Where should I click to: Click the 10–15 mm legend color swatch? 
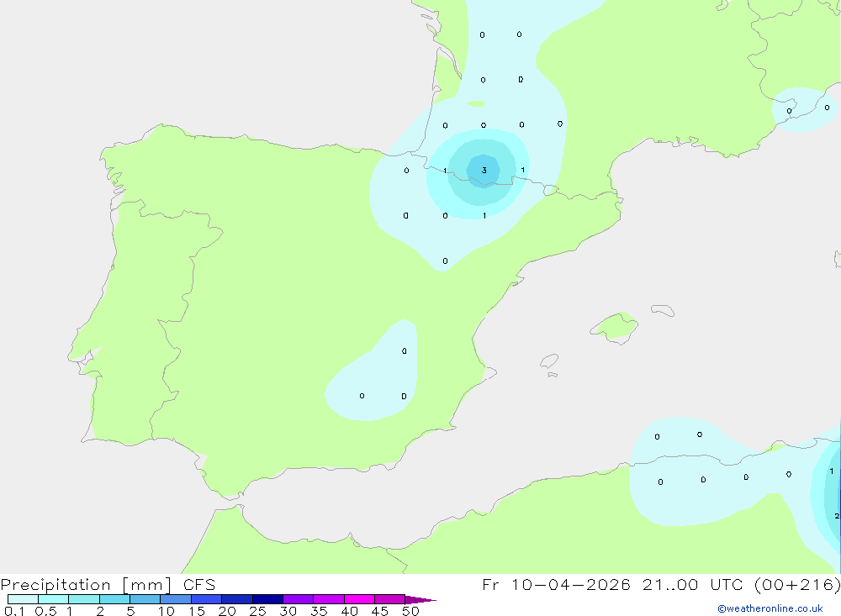[x=176, y=599]
